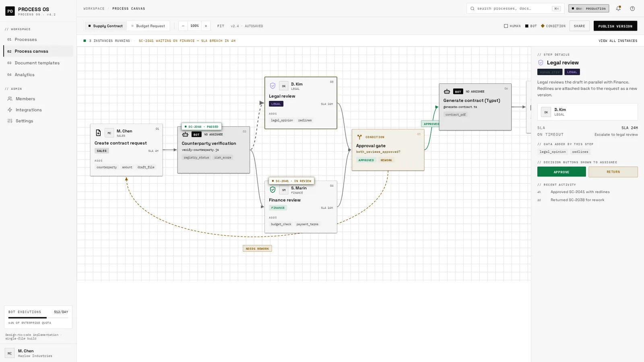Open Analytics in the sidebar
Image resolution: width=644 pixels, height=362 pixels.
[x=38, y=74]
